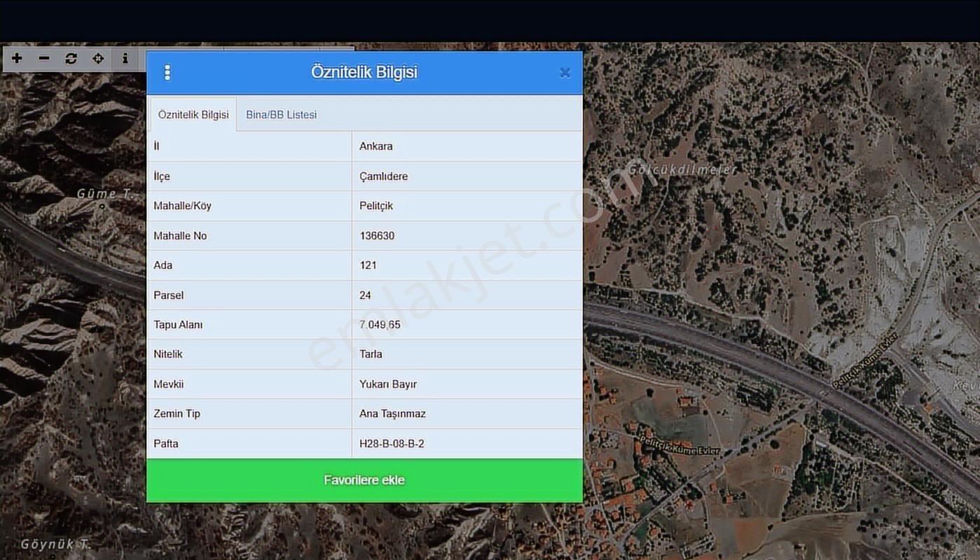This screenshot has width=980, height=560.
Task: Select the info query tool
Action: pyautogui.click(x=125, y=59)
